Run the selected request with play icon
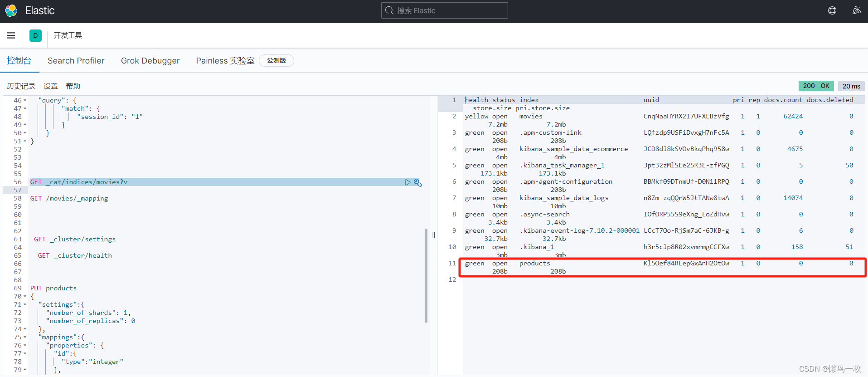Screen dimensions: 868x377 [407, 182]
